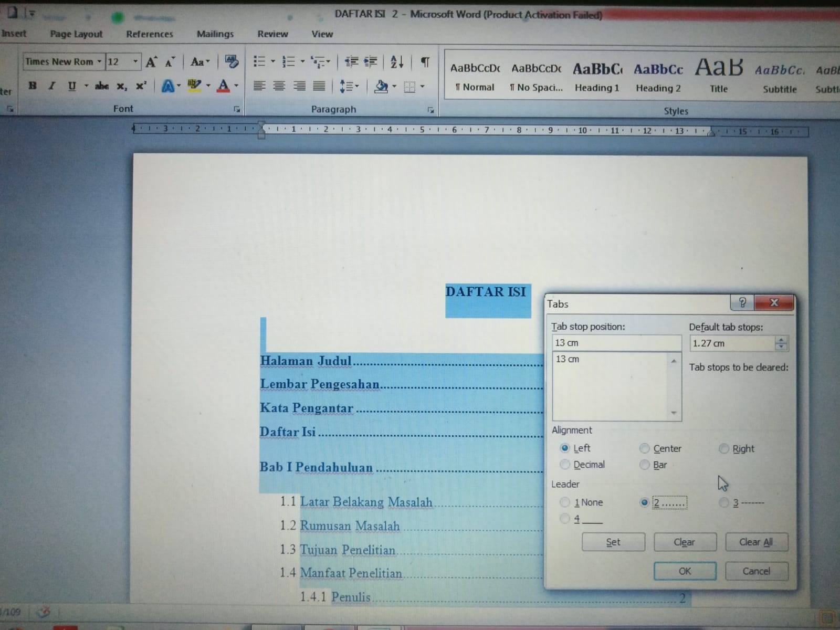This screenshot has width=840, height=630.
Task: Click the Underline icon
Action: coord(71,86)
